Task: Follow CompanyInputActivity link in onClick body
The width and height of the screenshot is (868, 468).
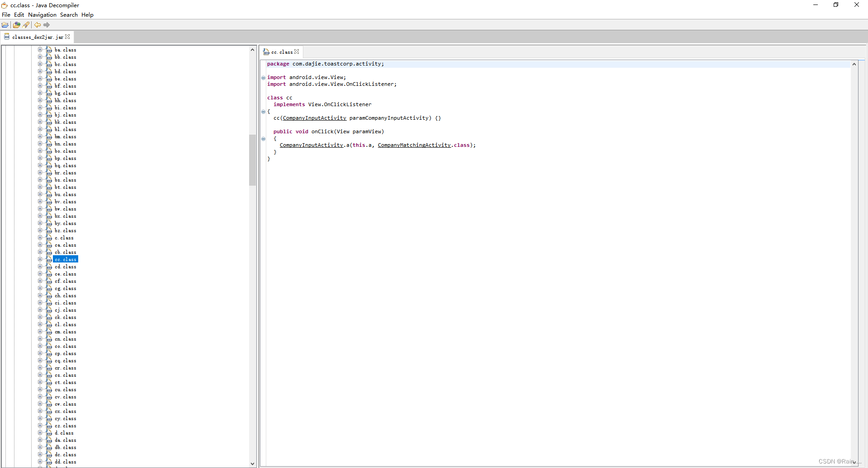Action: tap(311, 145)
